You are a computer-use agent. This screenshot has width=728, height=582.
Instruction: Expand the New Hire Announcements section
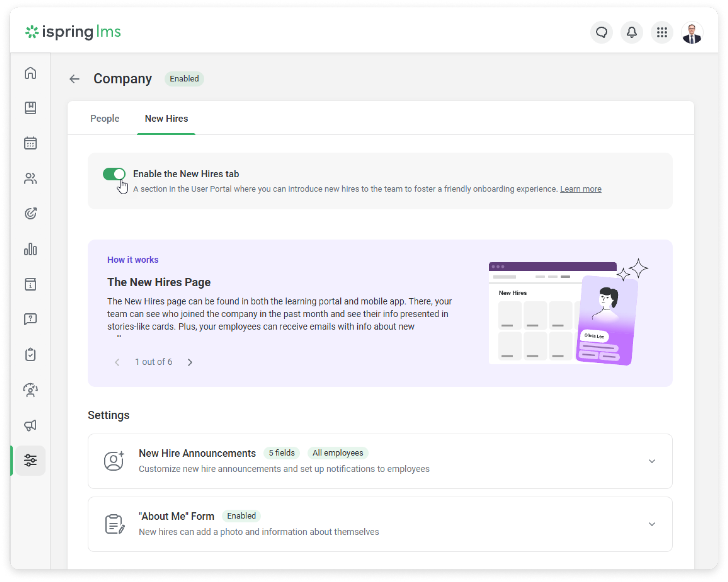652,461
